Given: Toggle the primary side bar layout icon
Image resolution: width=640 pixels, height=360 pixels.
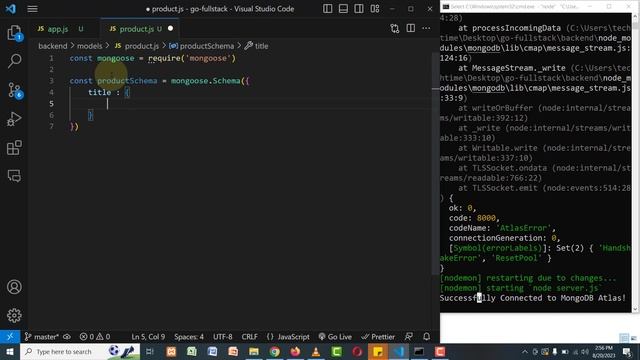Looking at the screenshot, I should pyautogui.click(x=327, y=9).
